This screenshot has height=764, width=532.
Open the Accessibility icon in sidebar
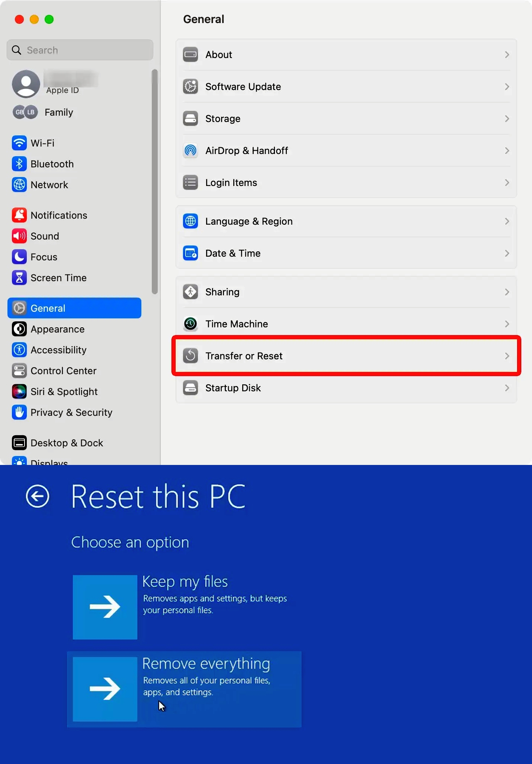point(19,350)
